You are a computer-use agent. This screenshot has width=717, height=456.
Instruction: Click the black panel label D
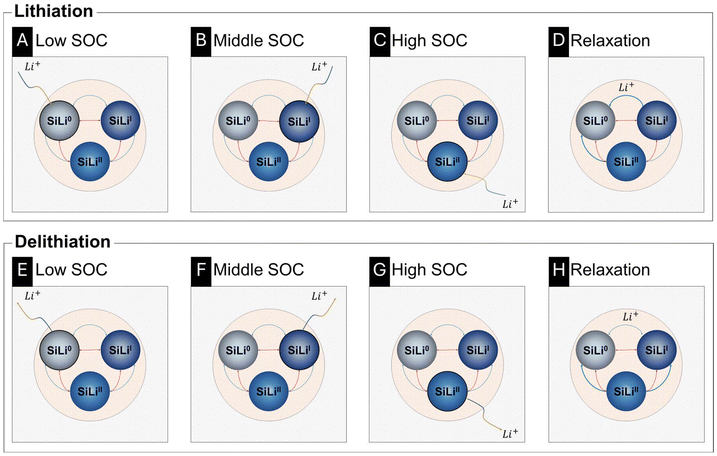(x=559, y=43)
